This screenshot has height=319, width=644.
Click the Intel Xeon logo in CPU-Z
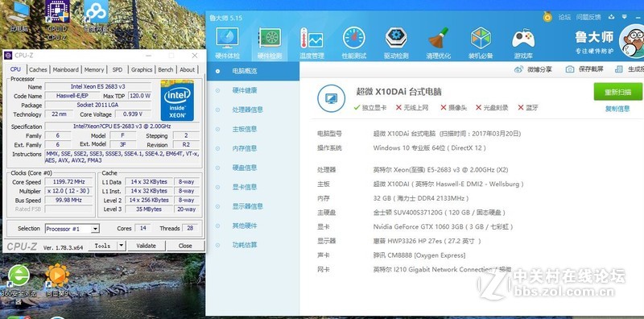click(x=177, y=101)
